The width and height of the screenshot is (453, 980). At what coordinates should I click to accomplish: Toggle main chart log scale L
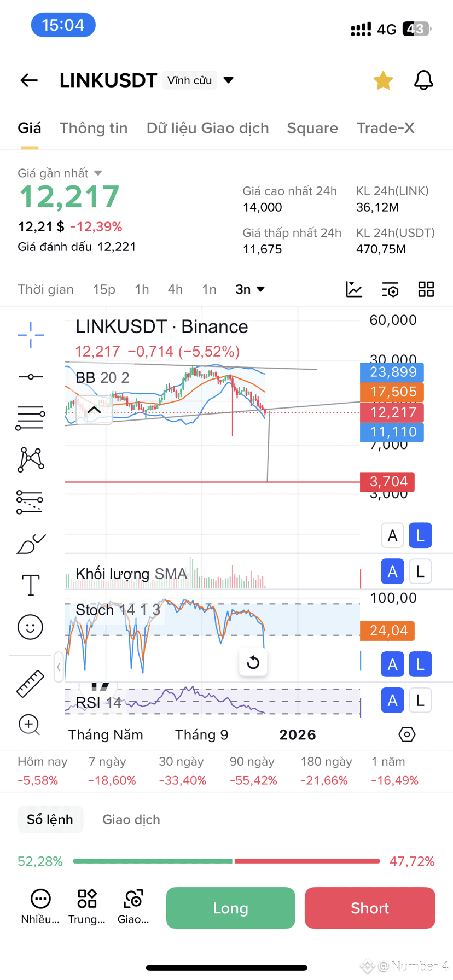[420, 536]
